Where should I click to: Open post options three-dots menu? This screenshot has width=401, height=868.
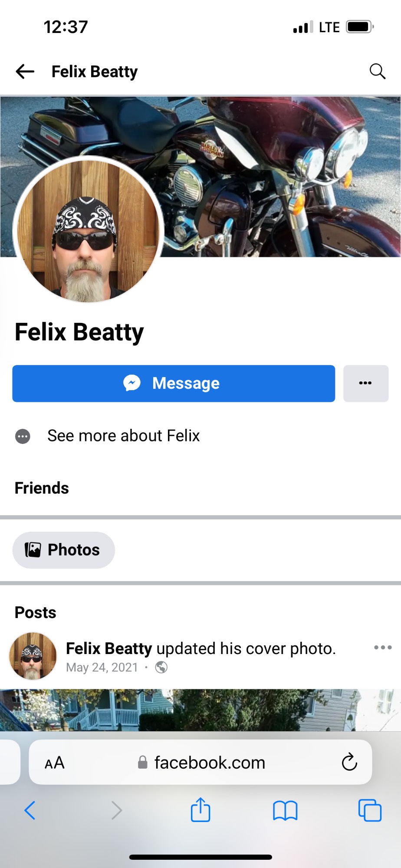coord(383,648)
